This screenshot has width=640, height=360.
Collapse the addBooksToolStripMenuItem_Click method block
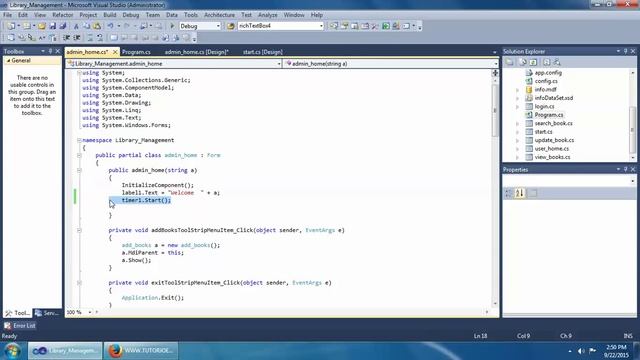[x=79, y=230]
